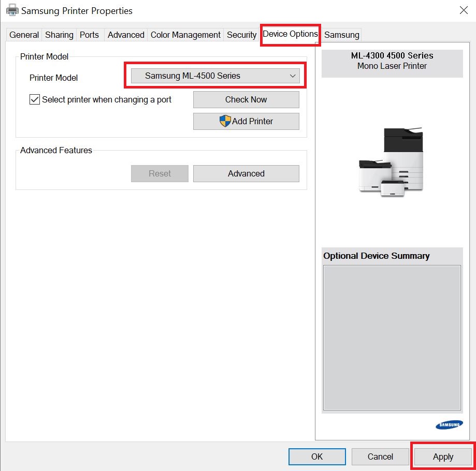Open Advanced features settings button

pos(246,173)
